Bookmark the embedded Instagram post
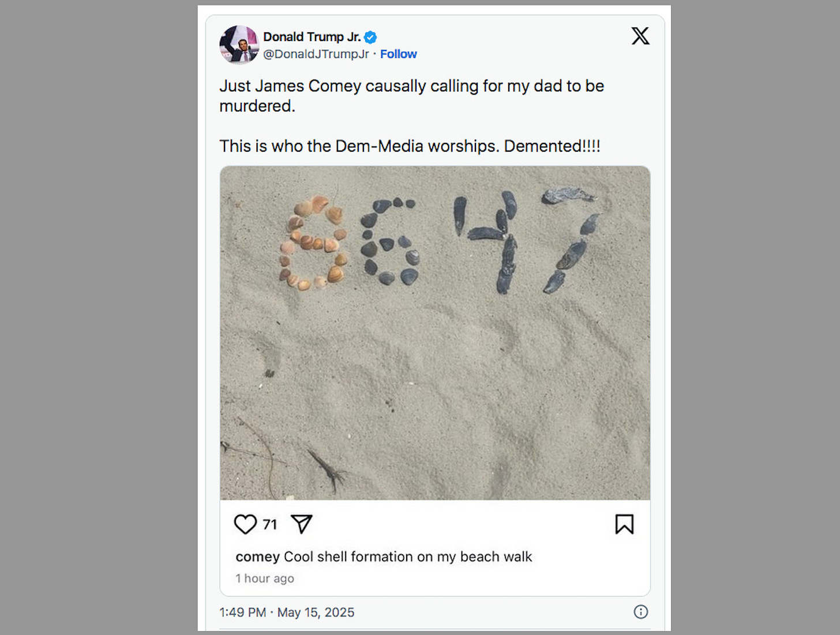This screenshot has height=635, width=840. tap(624, 524)
